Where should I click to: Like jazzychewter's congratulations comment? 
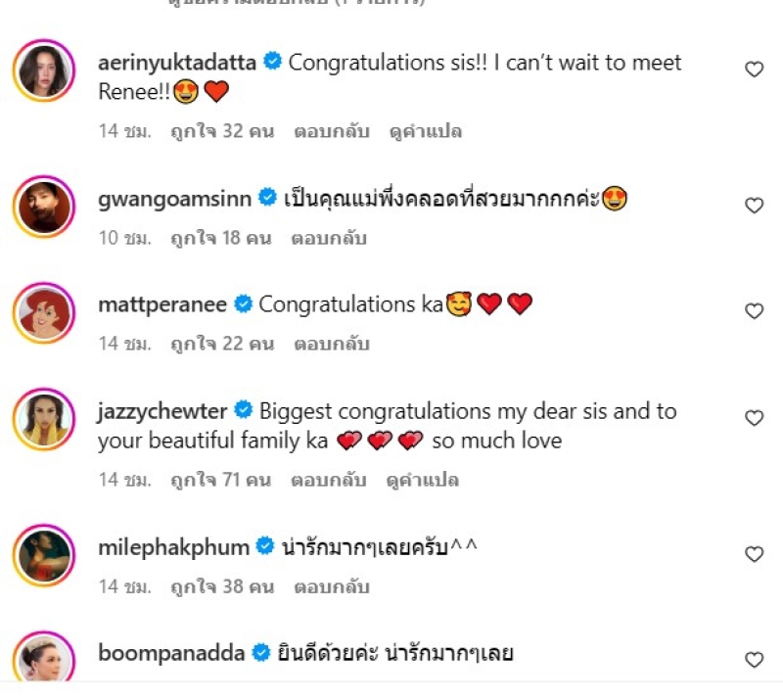[x=754, y=418]
